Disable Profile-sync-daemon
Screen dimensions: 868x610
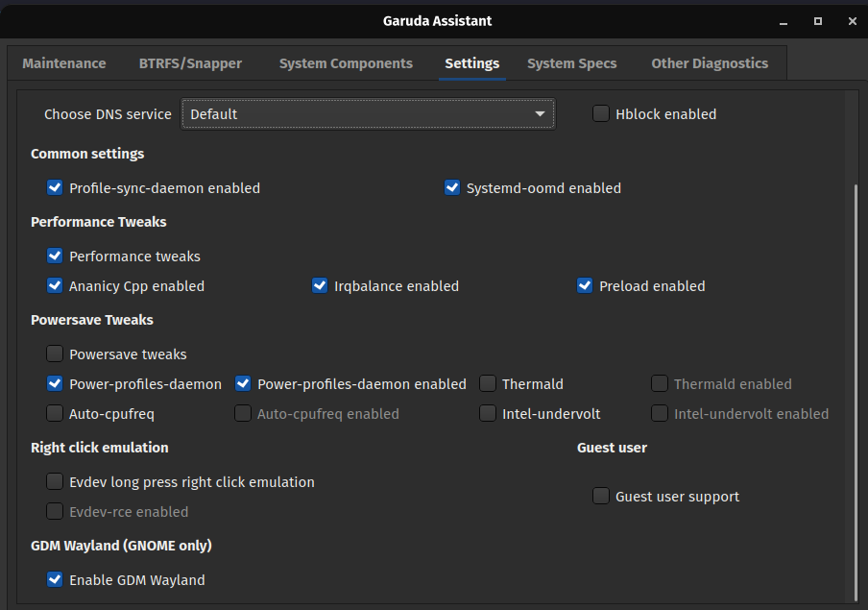click(x=55, y=187)
